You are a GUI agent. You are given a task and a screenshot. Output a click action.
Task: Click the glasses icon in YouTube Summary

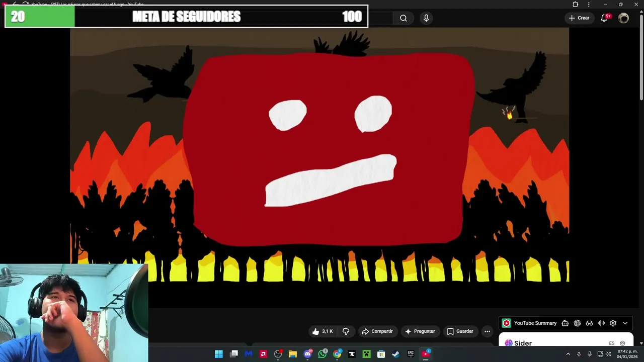(x=589, y=323)
